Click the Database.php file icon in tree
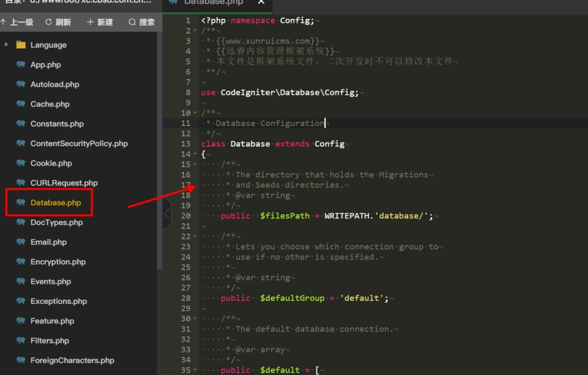 pos(21,203)
